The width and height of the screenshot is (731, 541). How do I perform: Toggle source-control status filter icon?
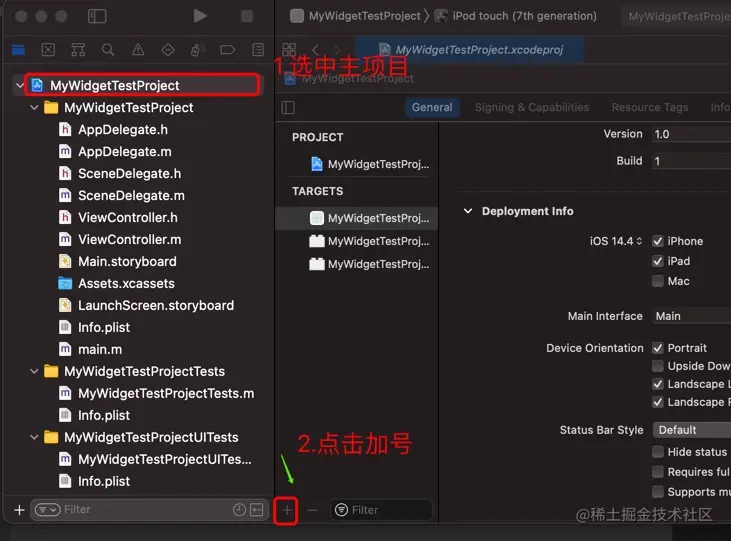tap(256, 510)
